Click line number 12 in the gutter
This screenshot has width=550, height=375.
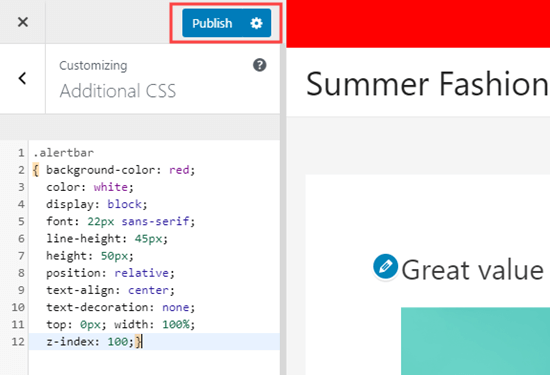click(18, 342)
